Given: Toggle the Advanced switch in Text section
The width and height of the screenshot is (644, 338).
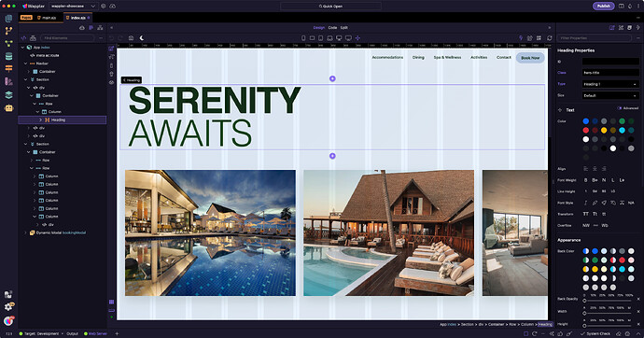Looking at the screenshot, I should tap(620, 108).
